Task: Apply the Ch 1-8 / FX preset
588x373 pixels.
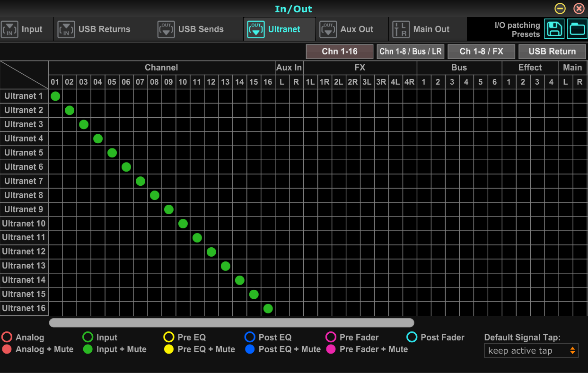Action: tap(482, 52)
